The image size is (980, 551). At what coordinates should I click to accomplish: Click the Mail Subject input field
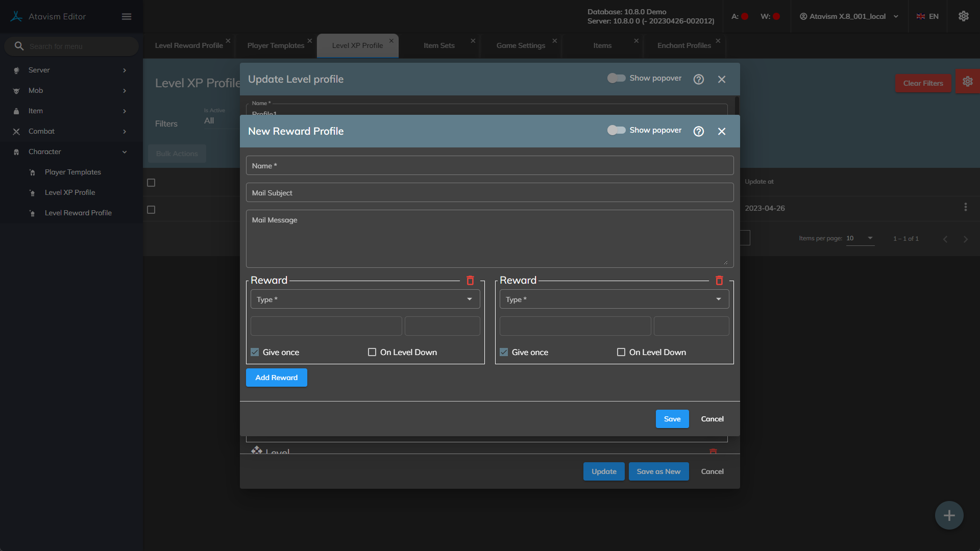click(489, 193)
